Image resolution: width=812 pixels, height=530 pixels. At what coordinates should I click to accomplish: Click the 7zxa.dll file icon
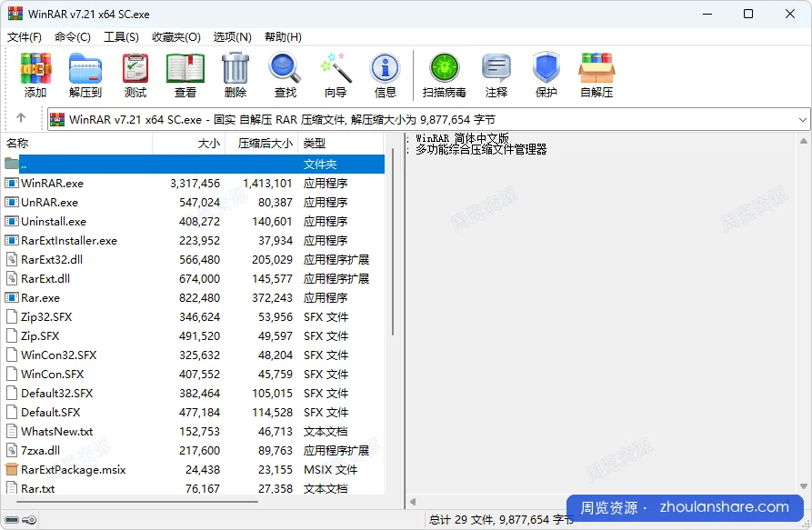coord(12,450)
